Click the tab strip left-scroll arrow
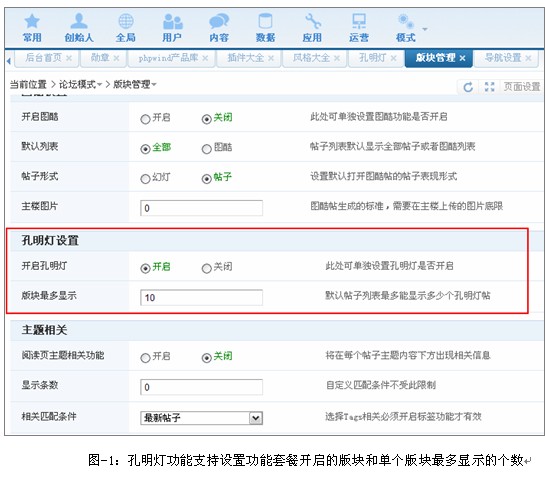 [x=9, y=61]
